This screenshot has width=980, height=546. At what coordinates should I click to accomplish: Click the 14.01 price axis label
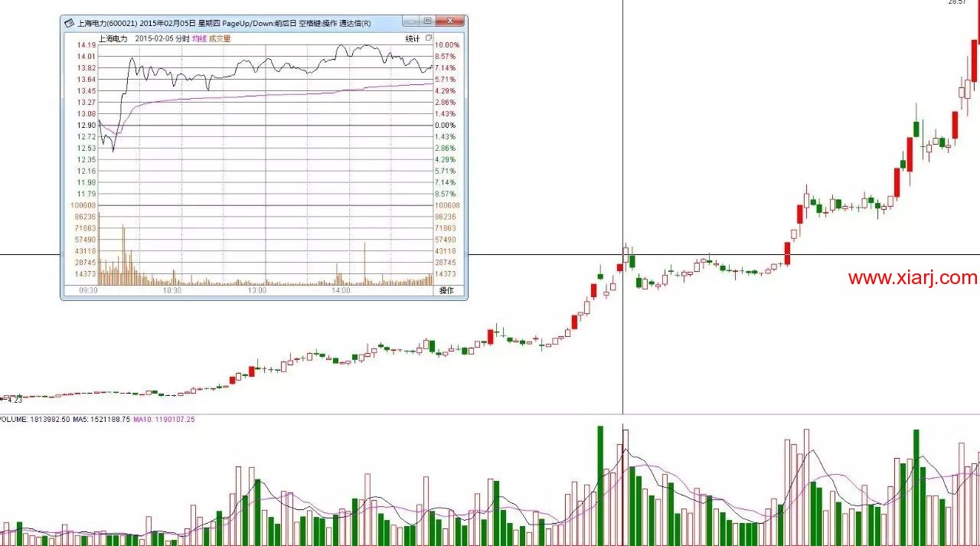point(86,57)
